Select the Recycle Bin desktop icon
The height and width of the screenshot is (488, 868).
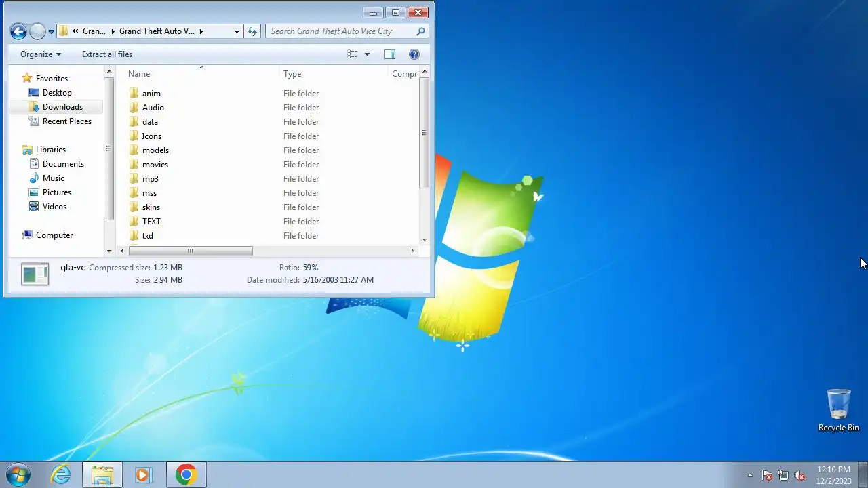[x=838, y=410]
